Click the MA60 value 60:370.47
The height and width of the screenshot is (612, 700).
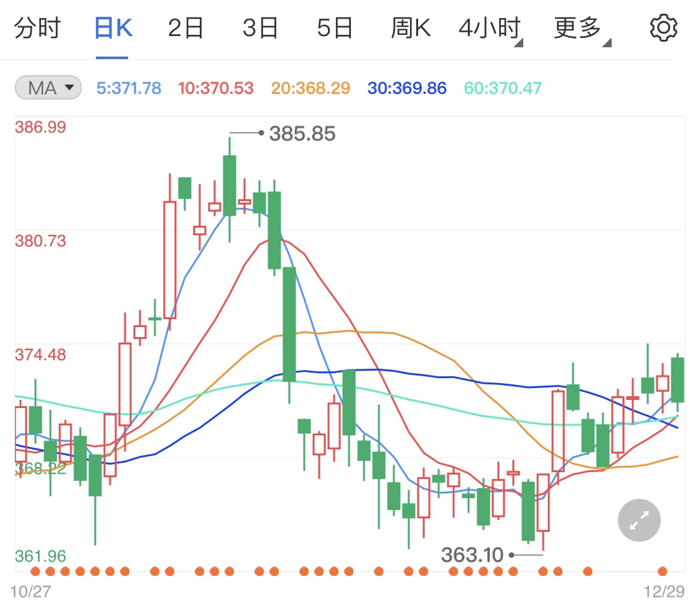coord(503,88)
